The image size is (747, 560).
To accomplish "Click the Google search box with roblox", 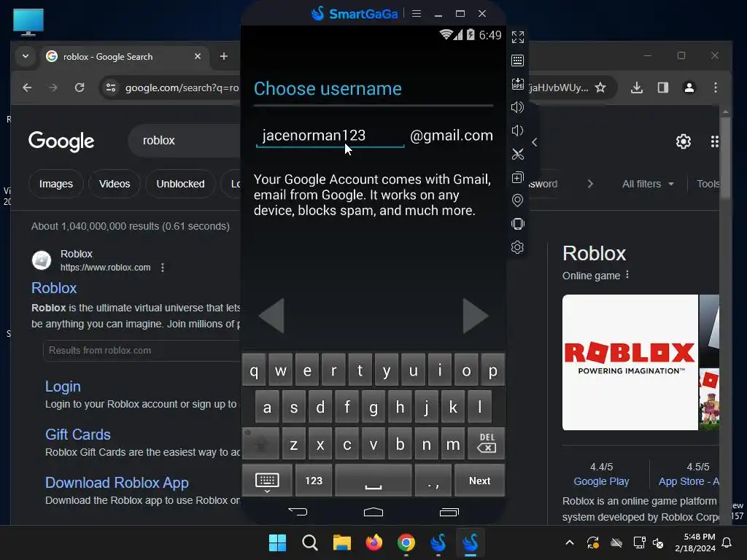I will [186, 141].
